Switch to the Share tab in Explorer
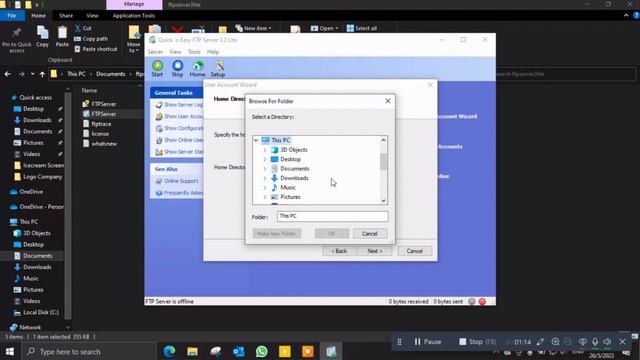 pyautogui.click(x=66, y=16)
